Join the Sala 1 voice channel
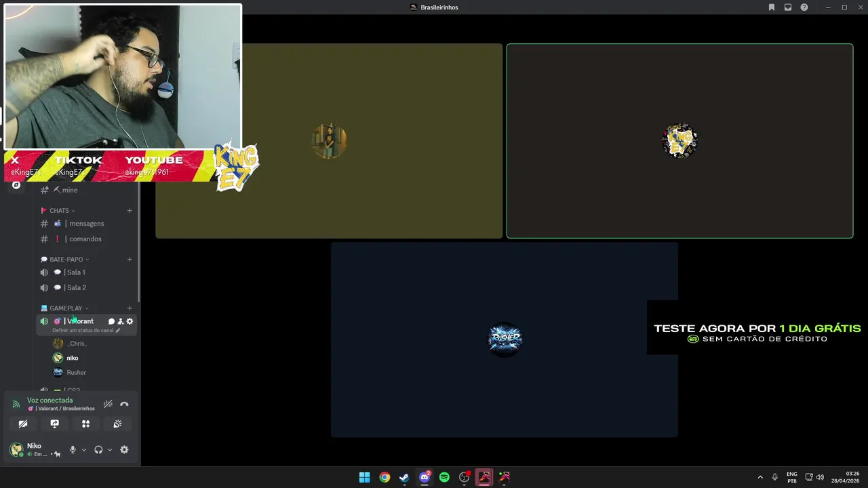 tap(86, 272)
